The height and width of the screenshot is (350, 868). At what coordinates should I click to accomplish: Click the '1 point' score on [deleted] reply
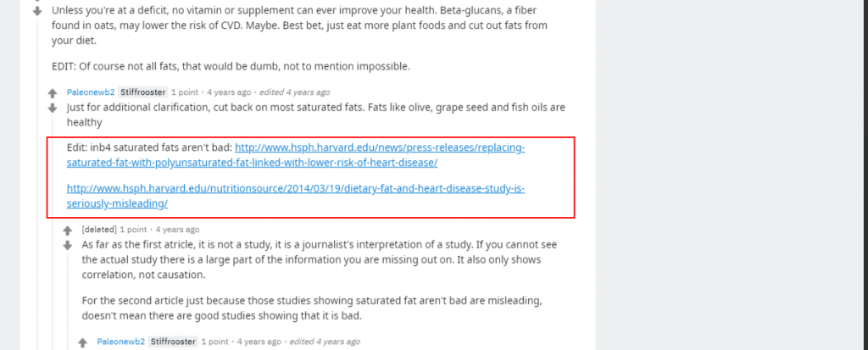[x=134, y=229]
